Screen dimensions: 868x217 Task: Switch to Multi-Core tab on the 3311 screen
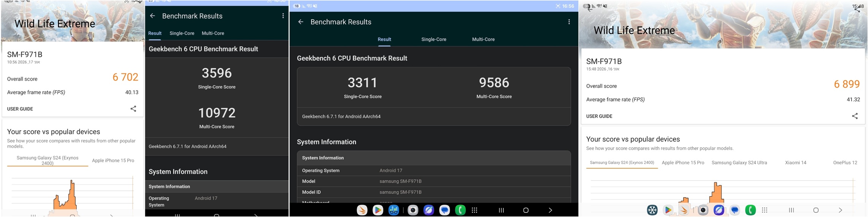pyautogui.click(x=483, y=40)
